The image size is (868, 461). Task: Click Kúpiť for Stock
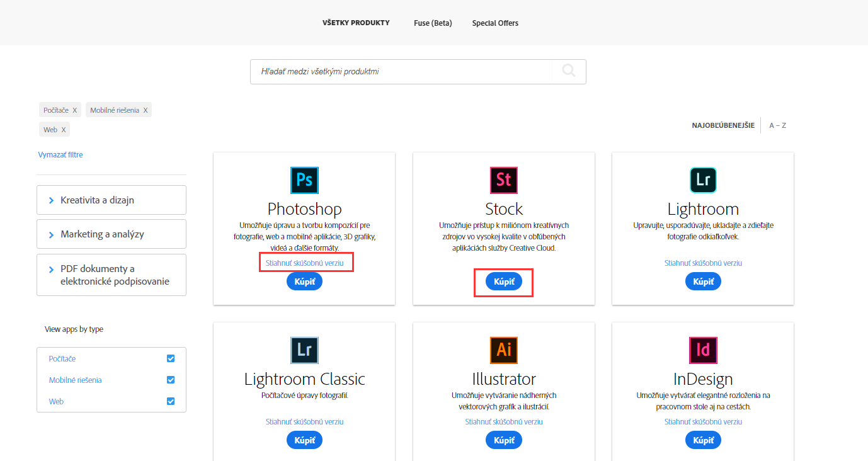point(504,281)
